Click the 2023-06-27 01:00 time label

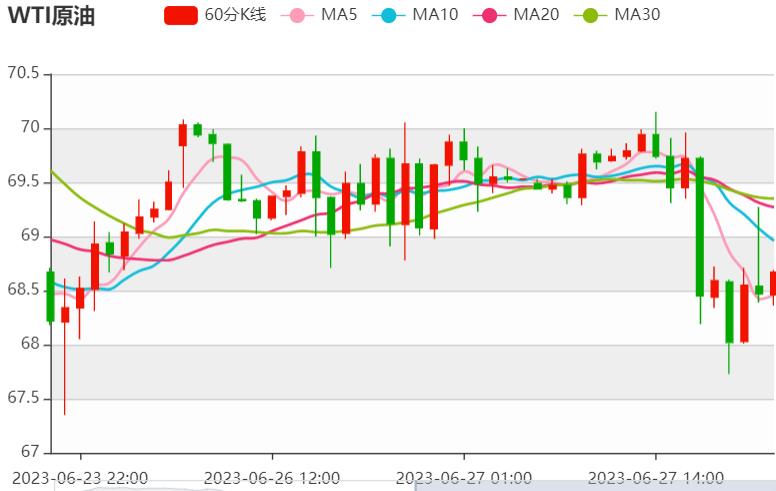pos(464,478)
